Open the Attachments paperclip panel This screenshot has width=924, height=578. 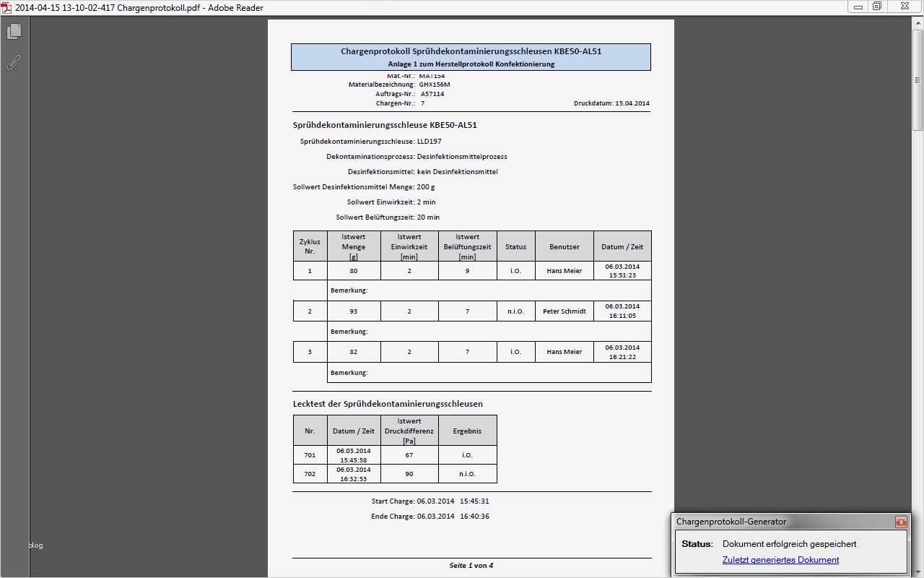point(14,63)
